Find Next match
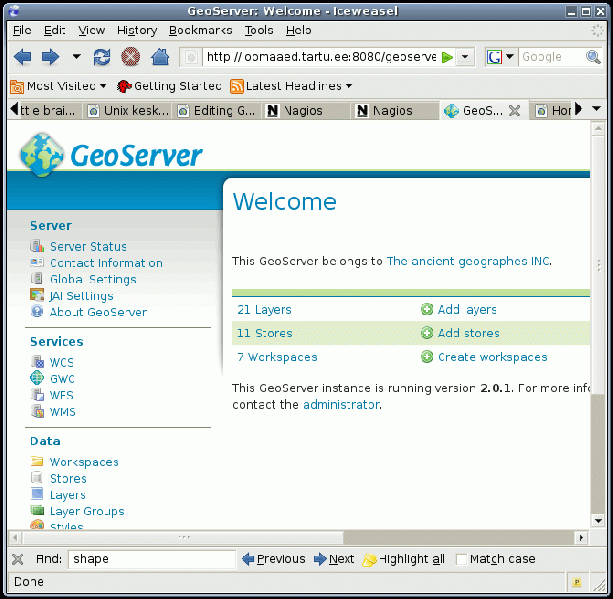Screen dimensions: 613x599 (334, 560)
